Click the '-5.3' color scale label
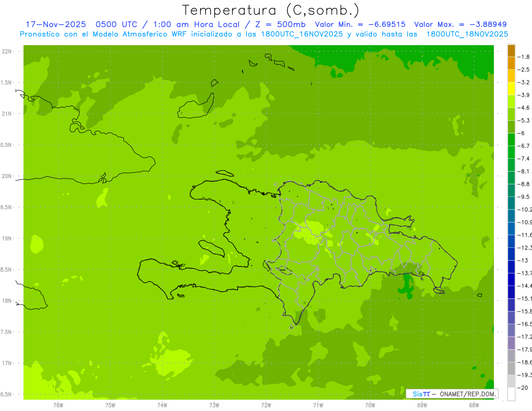Screen dimensions: 532x411 coord(524,121)
